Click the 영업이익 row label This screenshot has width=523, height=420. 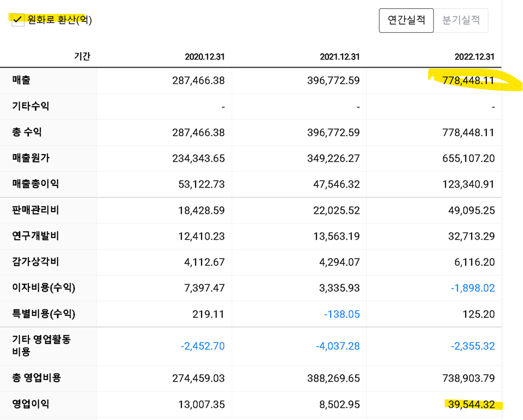coord(31,404)
